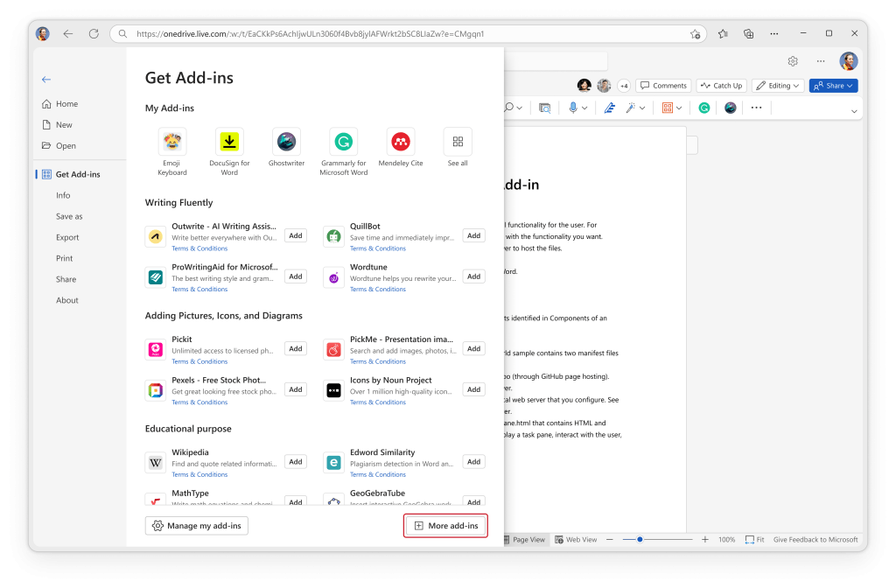Toggle Fit zoom in the status bar
This screenshot has height=588, width=896.
point(755,539)
